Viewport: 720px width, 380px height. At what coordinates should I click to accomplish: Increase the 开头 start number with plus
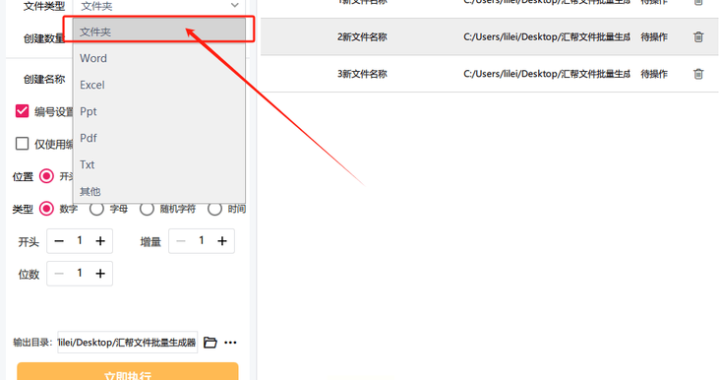click(x=100, y=241)
